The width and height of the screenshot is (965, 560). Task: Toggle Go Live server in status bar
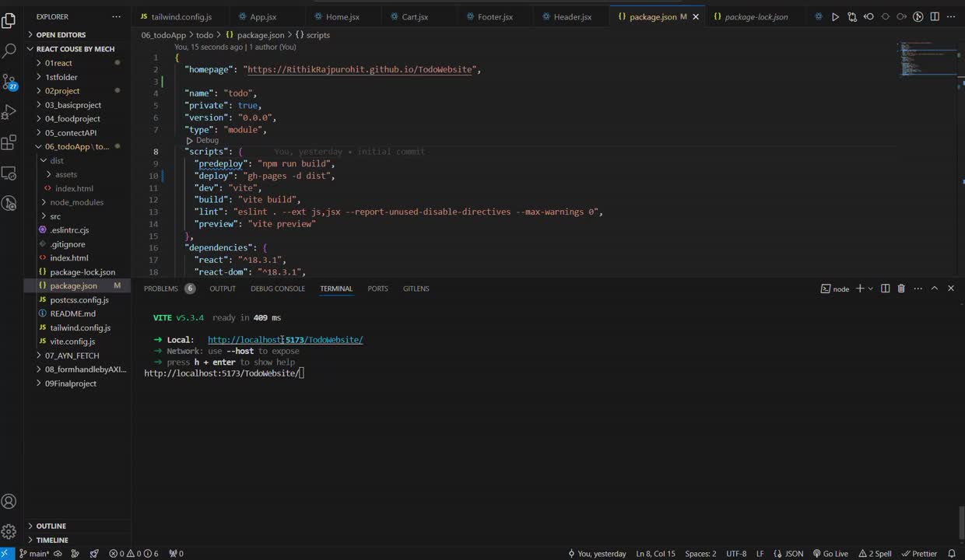pyautogui.click(x=830, y=554)
